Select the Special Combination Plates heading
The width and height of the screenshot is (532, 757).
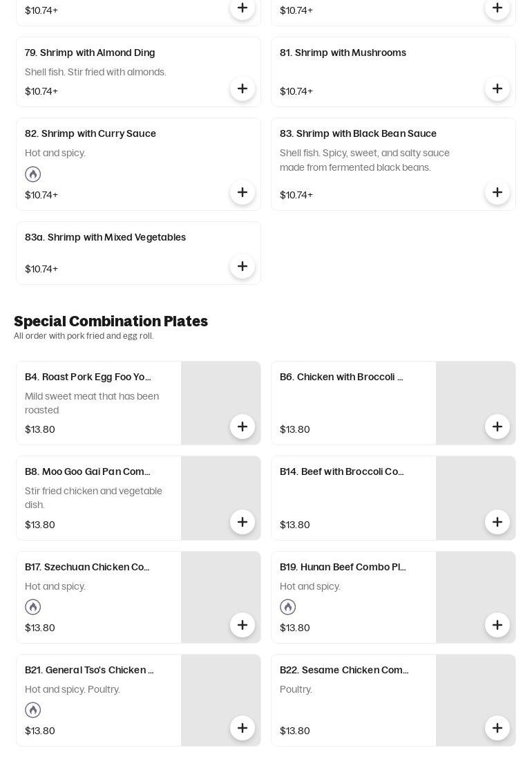111,321
